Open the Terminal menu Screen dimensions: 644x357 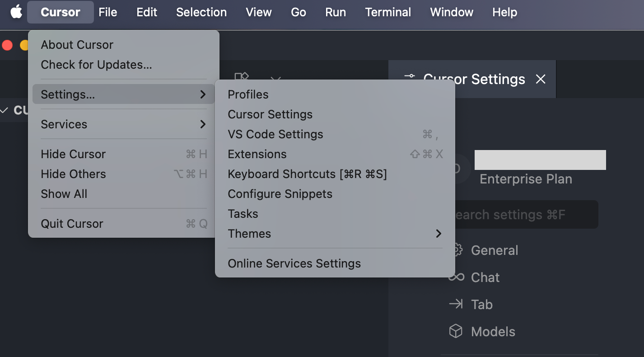(388, 12)
